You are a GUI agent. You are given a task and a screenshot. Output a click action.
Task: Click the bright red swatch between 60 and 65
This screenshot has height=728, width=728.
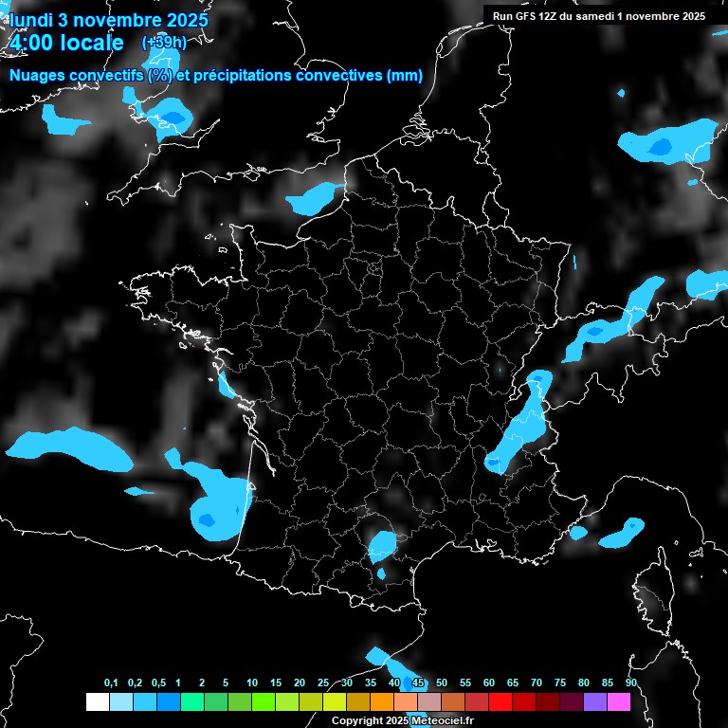500,701
